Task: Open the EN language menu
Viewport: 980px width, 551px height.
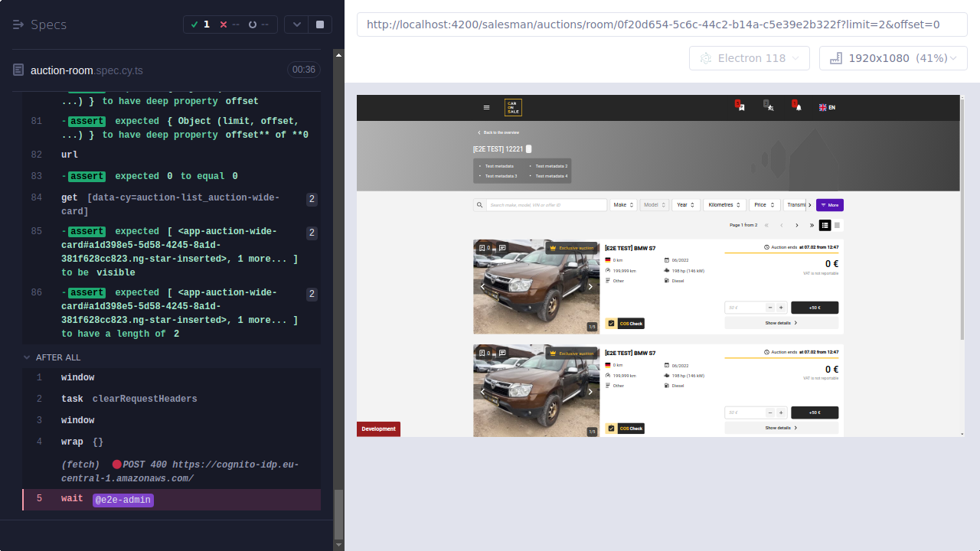Action: (x=828, y=107)
